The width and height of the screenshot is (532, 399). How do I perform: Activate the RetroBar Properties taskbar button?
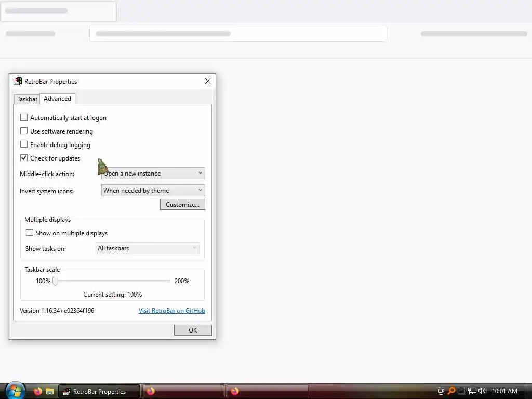click(x=99, y=391)
